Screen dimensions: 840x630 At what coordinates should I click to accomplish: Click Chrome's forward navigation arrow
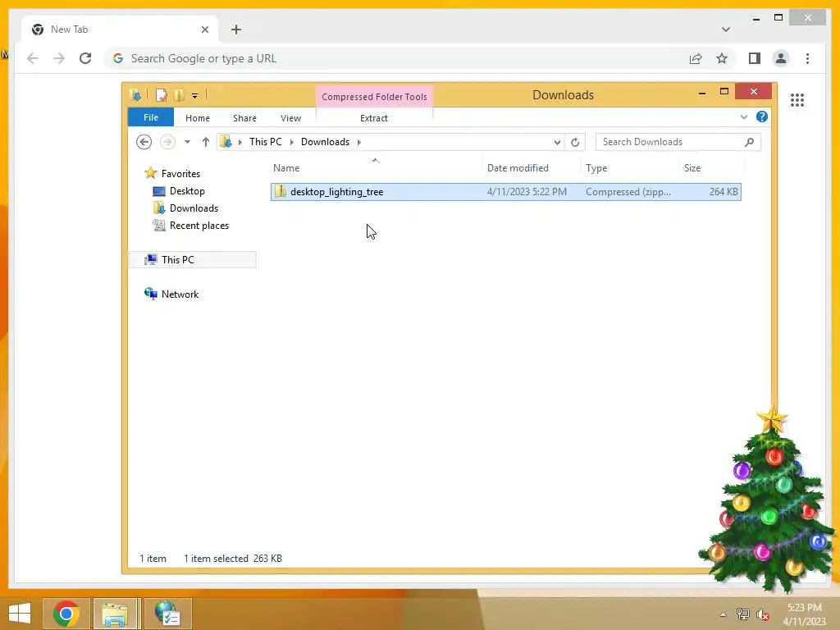click(x=59, y=58)
